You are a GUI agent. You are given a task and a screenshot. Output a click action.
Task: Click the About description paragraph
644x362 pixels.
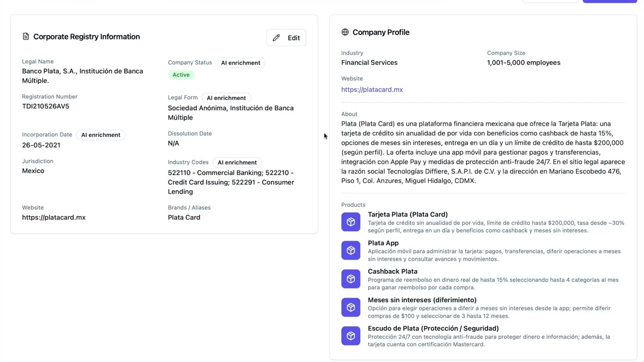pos(482,152)
